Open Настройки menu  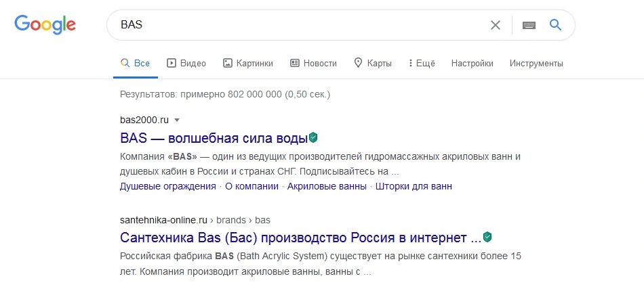[x=472, y=63]
